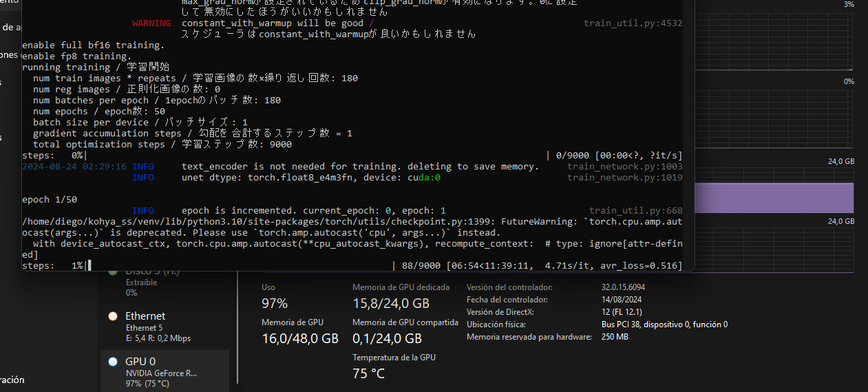Click the GPU temperature value 75 °C

pyautogui.click(x=368, y=374)
